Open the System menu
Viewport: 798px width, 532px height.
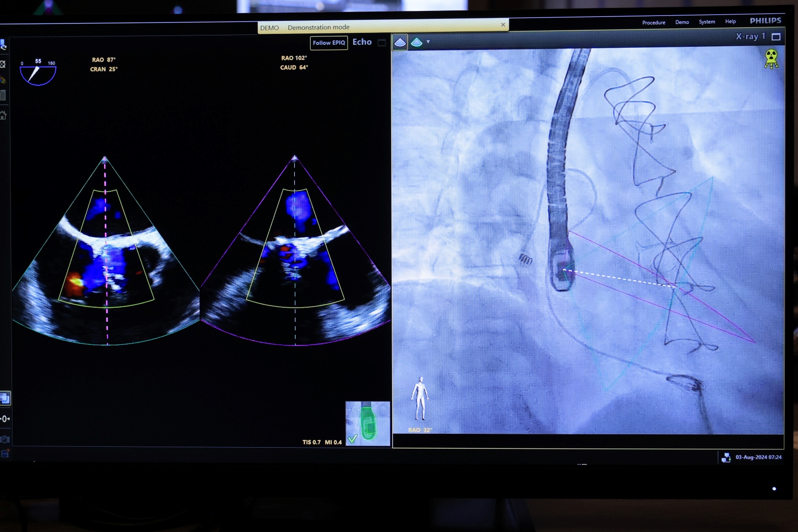click(707, 21)
